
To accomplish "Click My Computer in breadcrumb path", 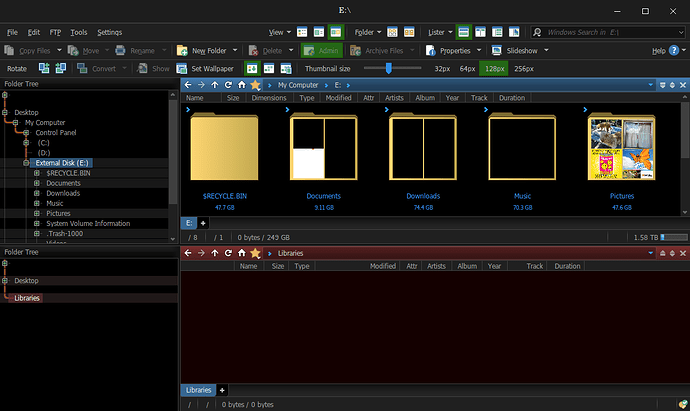I will point(298,85).
